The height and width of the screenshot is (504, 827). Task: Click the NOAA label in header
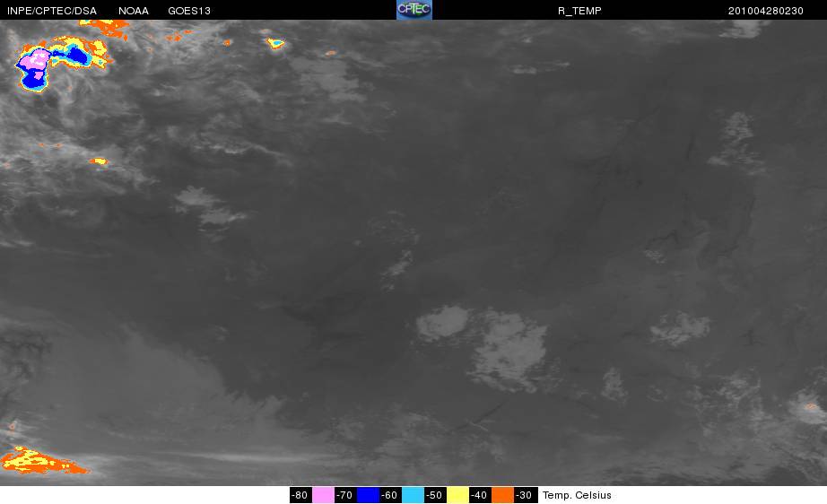pyautogui.click(x=134, y=11)
